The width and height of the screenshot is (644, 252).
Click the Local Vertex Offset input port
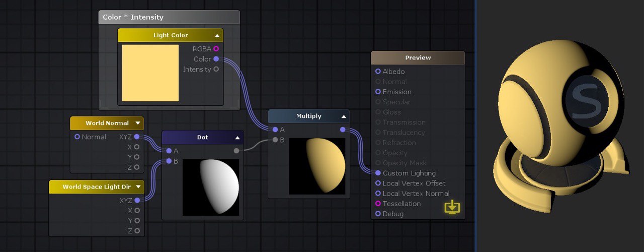click(x=378, y=183)
